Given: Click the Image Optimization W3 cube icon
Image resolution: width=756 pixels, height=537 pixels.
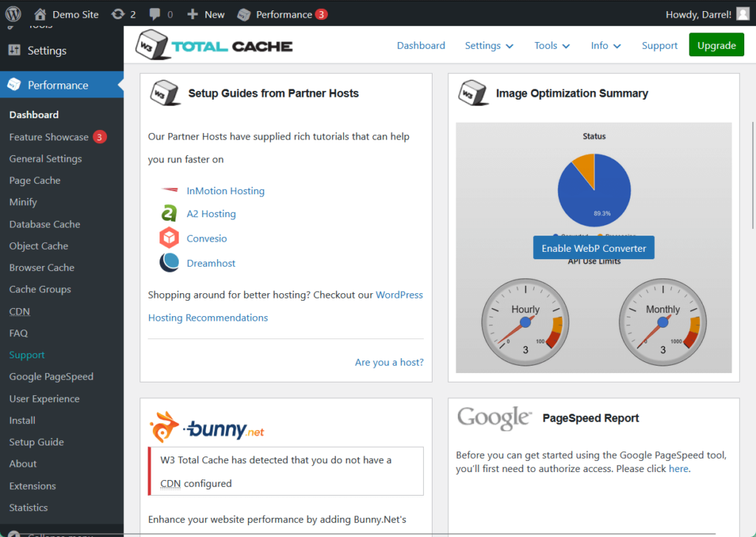Looking at the screenshot, I should click(472, 93).
